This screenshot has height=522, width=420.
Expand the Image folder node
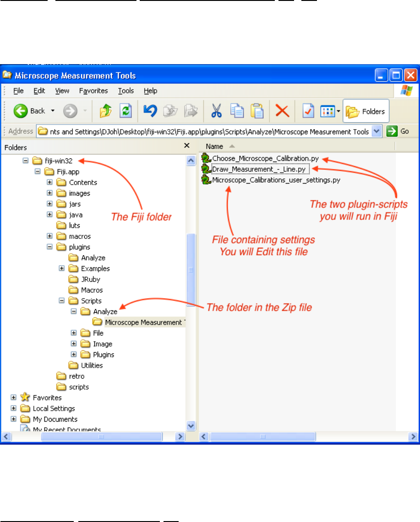(74, 343)
